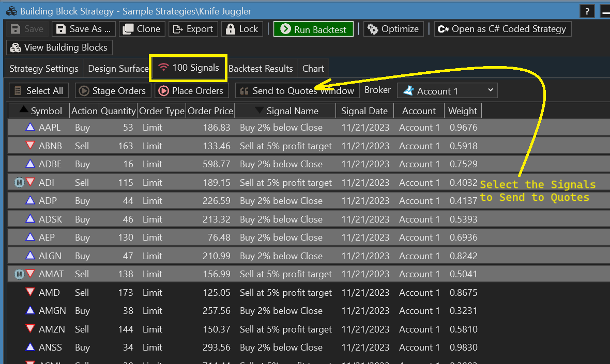This screenshot has height=364, width=610.
Task: Export the strategy using Export button
Action: coord(193,29)
